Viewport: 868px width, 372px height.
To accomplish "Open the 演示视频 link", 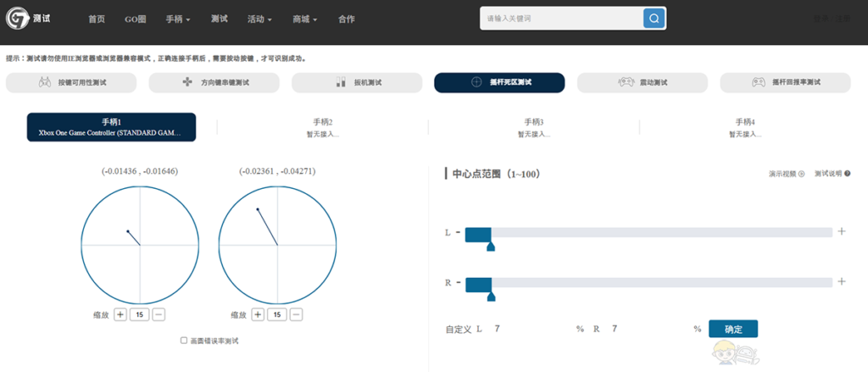I will [786, 174].
